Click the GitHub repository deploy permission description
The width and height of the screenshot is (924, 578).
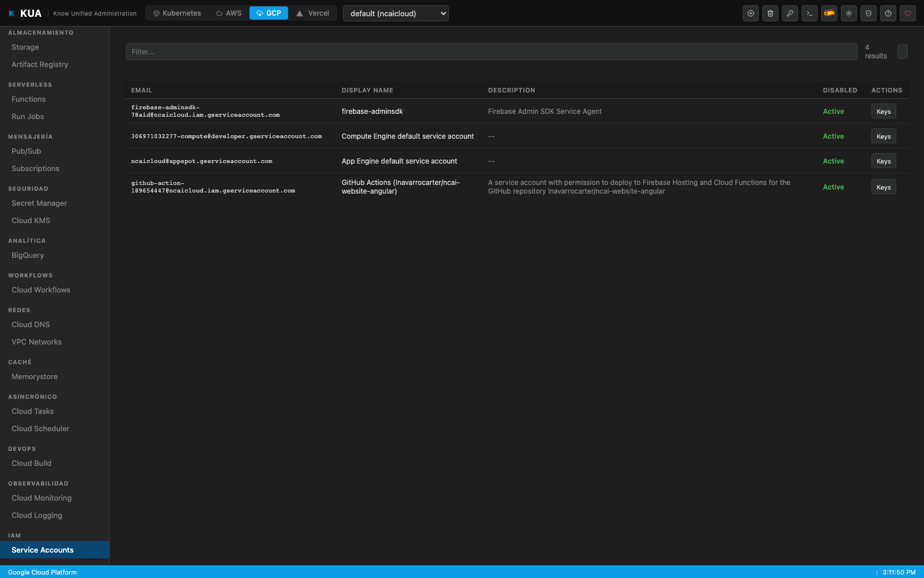point(639,187)
